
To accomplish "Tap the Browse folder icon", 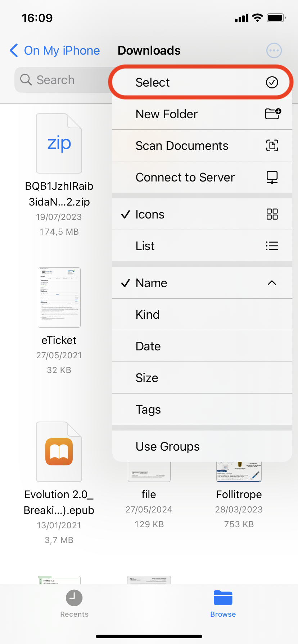I will point(223,598).
